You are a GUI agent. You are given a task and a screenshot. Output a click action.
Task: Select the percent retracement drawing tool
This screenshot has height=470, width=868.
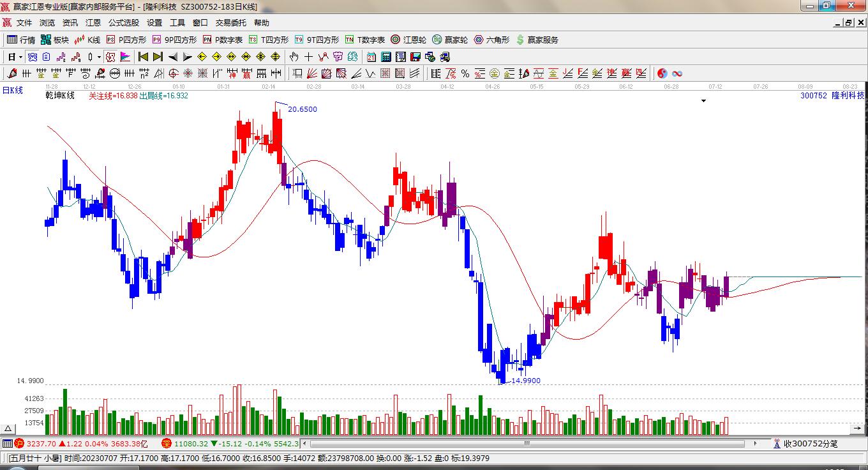coord(465,73)
